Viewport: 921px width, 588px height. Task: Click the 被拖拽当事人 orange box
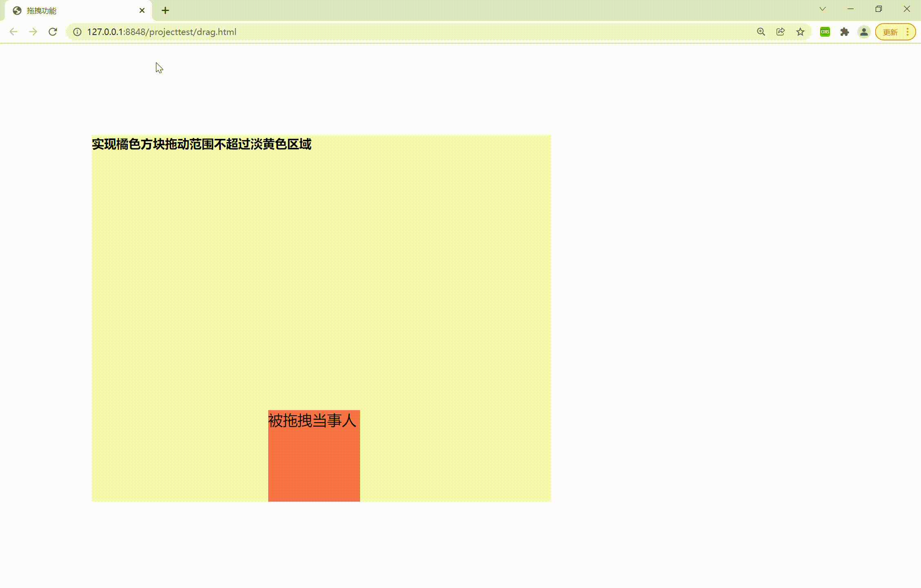314,455
